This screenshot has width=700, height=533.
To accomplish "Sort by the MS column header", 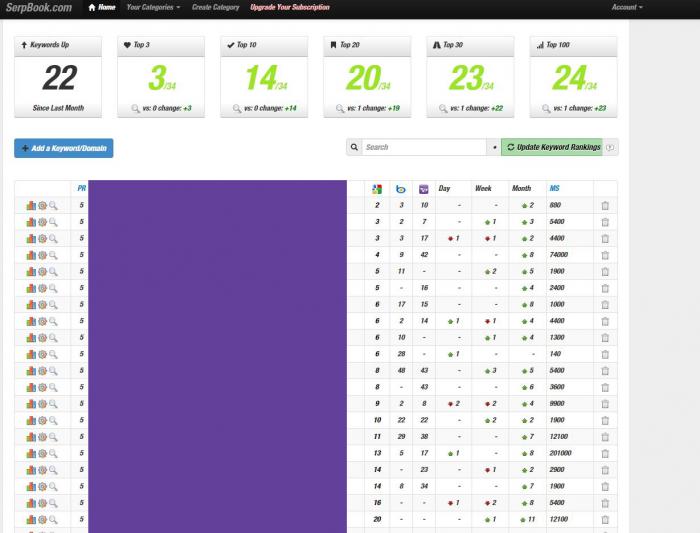I will 554,188.
